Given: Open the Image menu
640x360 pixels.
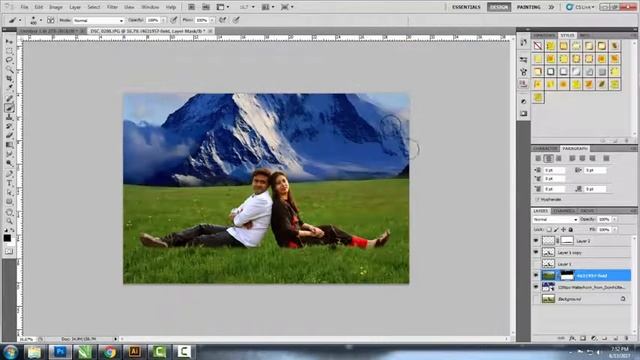Looking at the screenshot, I should 56,7.
